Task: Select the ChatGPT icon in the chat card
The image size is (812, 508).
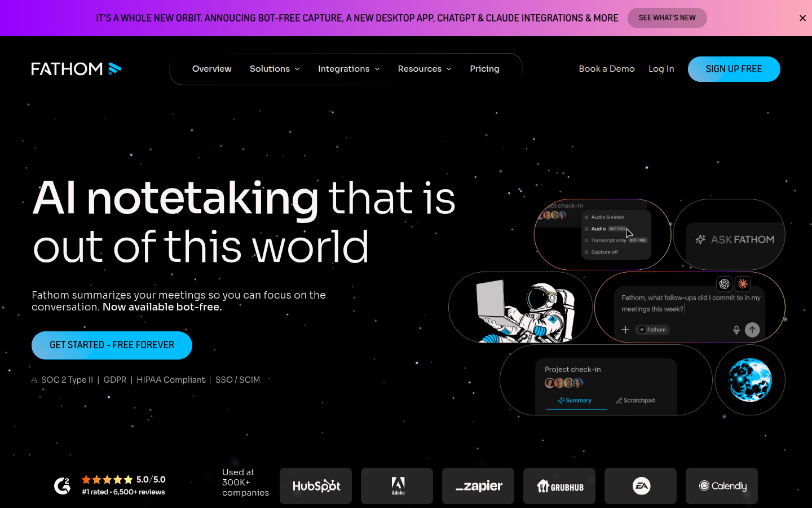Action: point(724,284)
